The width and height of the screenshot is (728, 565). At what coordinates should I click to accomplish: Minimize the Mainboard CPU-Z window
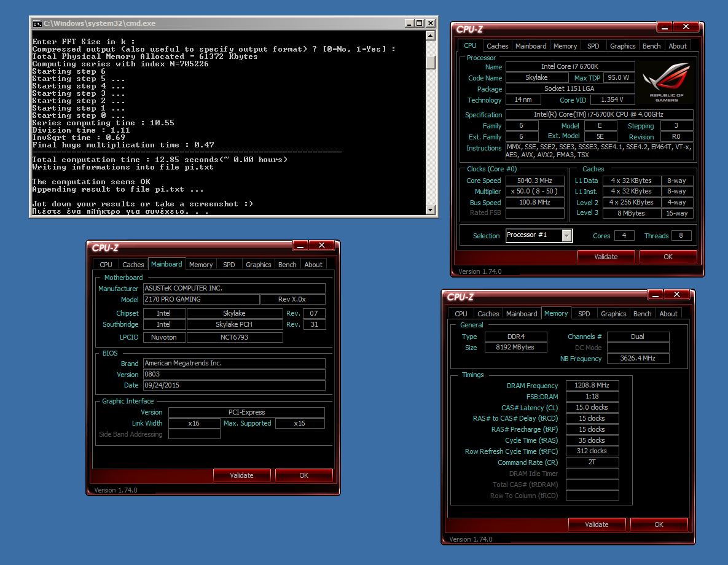(300, 246)
